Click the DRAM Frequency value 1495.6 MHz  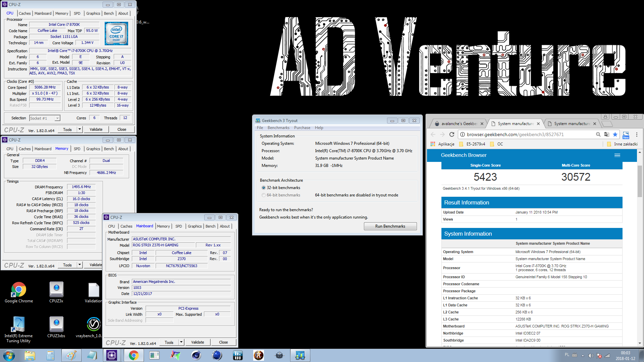(x=81, y=187)
